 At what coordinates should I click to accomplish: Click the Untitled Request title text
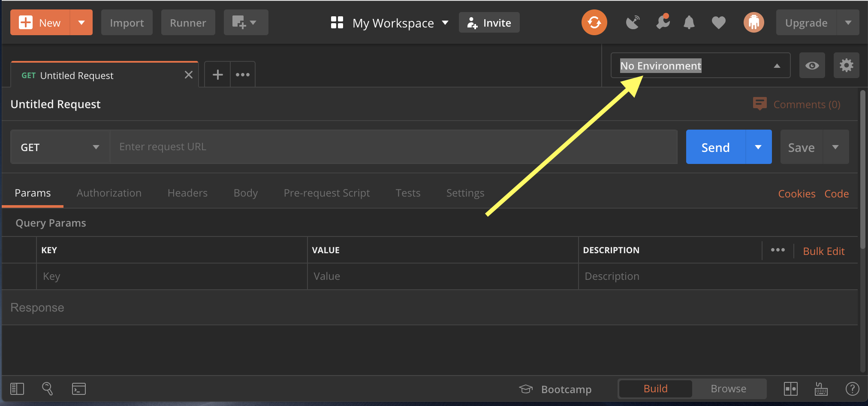55,104
